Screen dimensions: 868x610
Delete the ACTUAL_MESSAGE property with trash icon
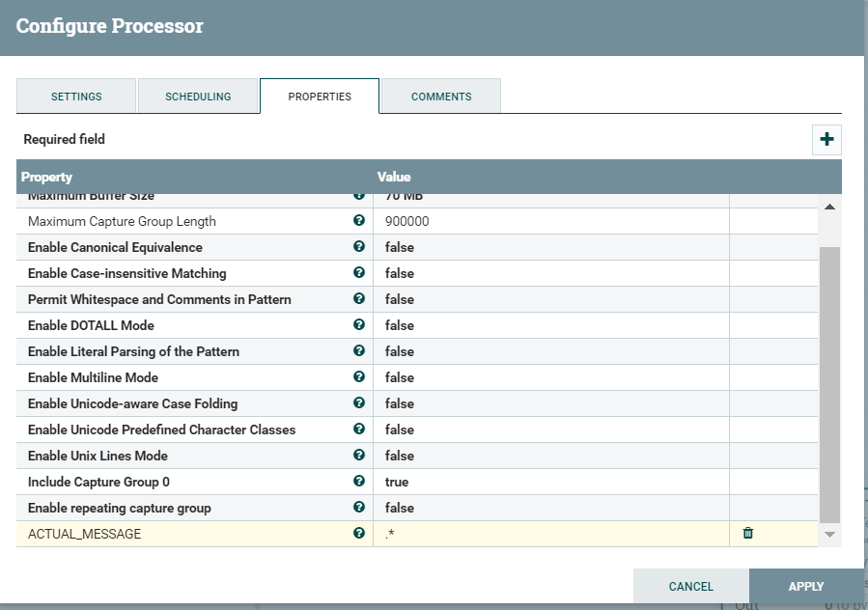(x=747, y=533)
